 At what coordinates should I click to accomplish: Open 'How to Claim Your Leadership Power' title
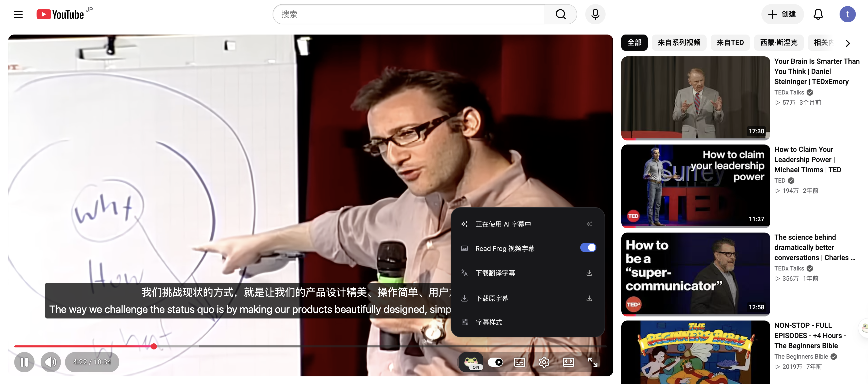pos(807,159)
